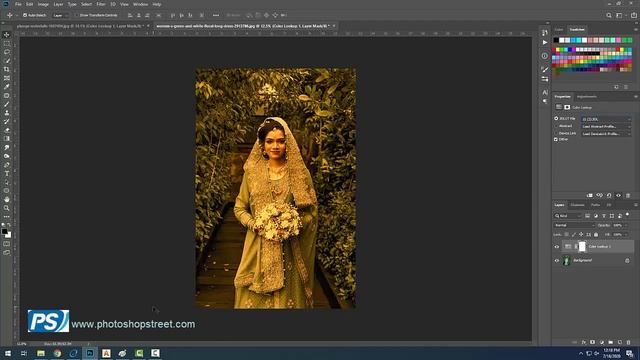640x360 pixels.
Task: Toggle Show Transform Controls checkbox
Action: 76,15
